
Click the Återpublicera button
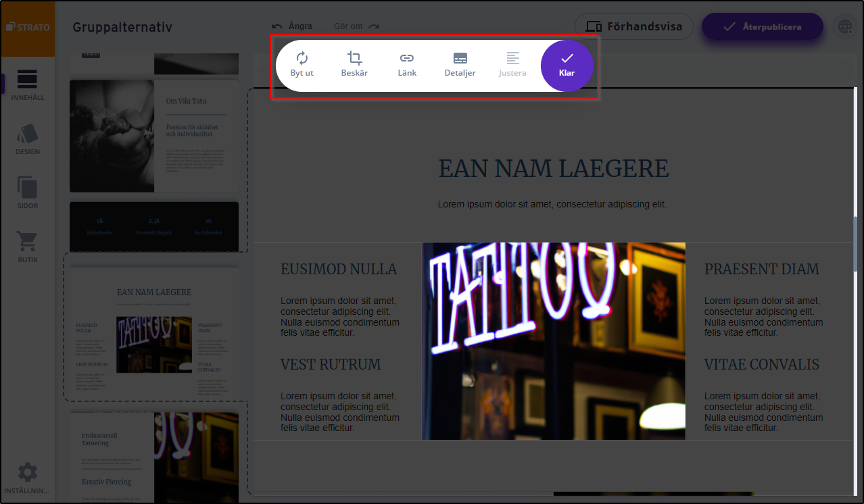(762, 27)
